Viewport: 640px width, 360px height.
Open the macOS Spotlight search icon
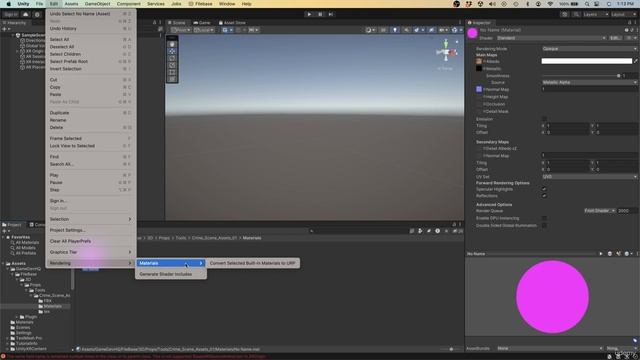pos(587,4)
